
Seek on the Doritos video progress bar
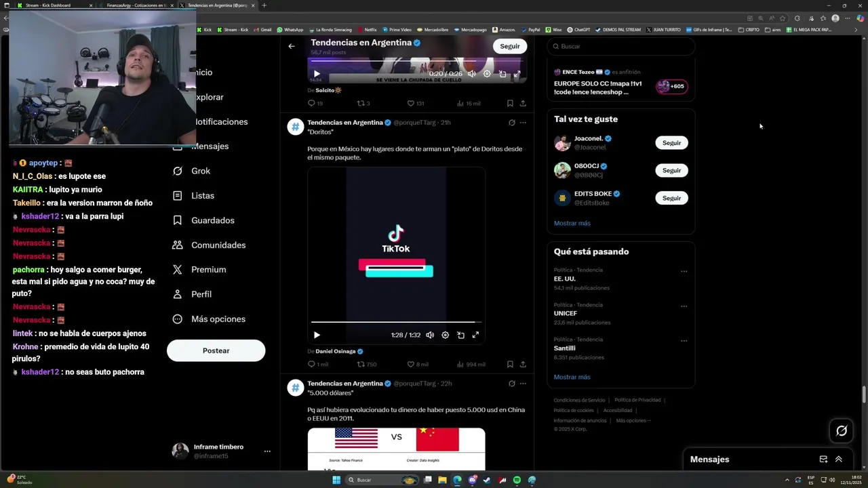[396, 322]
